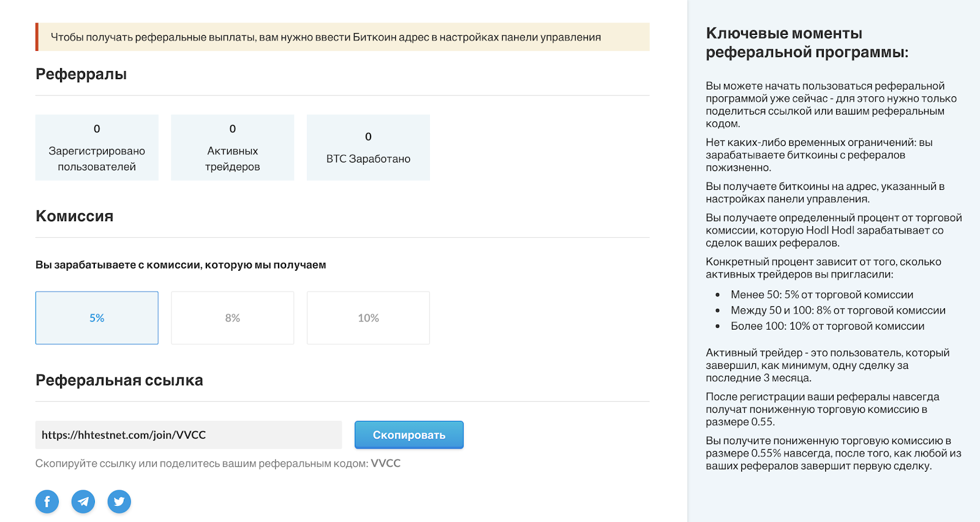980x522 pixels.
Task: Select the 8% commission tier
Action: [232, 318]
